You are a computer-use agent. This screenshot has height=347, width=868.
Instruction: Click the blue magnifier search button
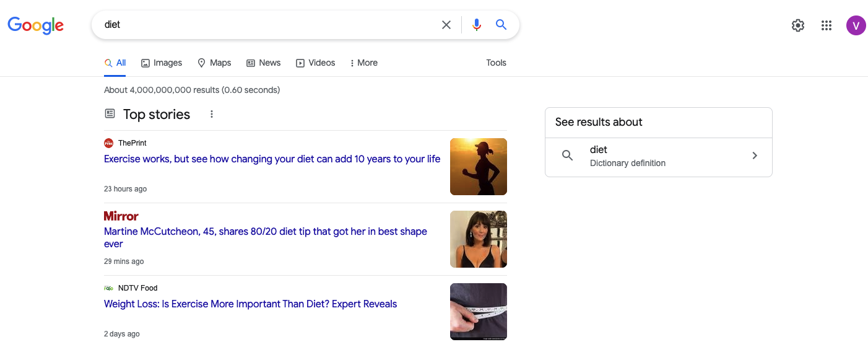pos(501,25)
